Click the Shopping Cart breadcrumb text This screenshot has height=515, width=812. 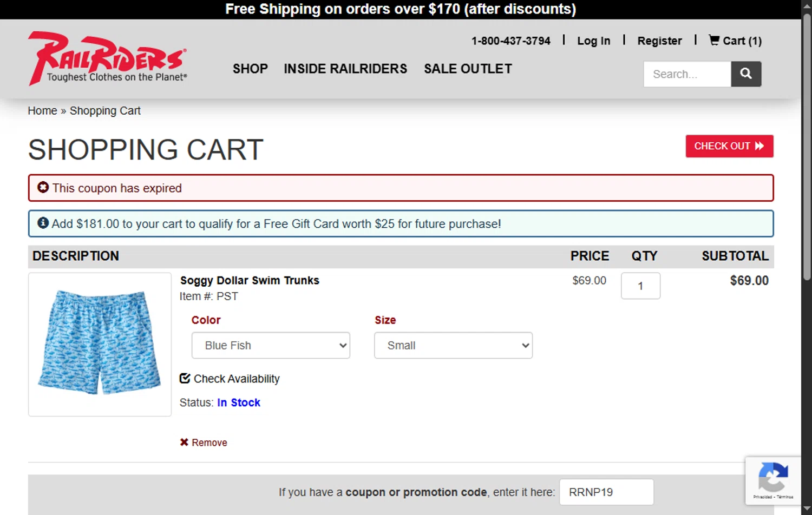[x=105, y=110]
